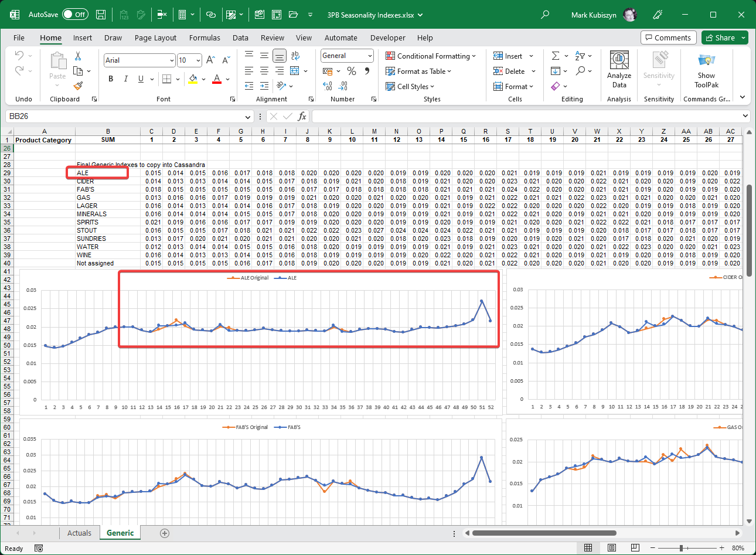Open the font name Arial dropdown
Screen dimensions: 756x555
172,60
